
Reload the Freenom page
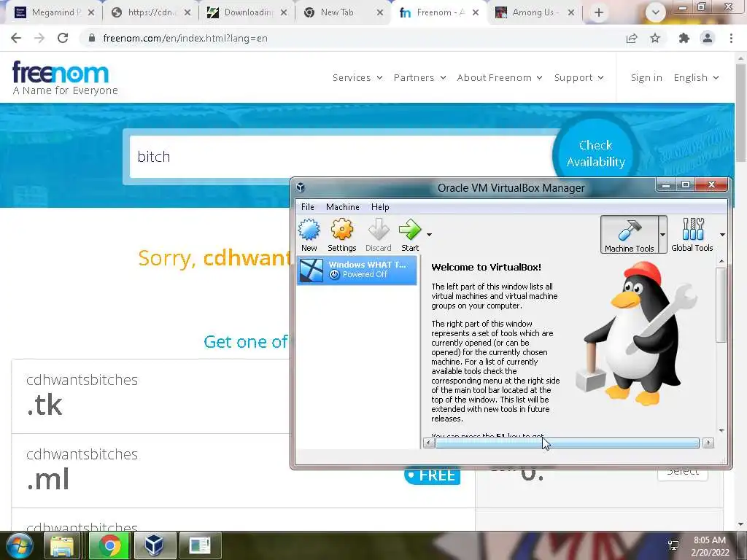(x=63, y=38)
